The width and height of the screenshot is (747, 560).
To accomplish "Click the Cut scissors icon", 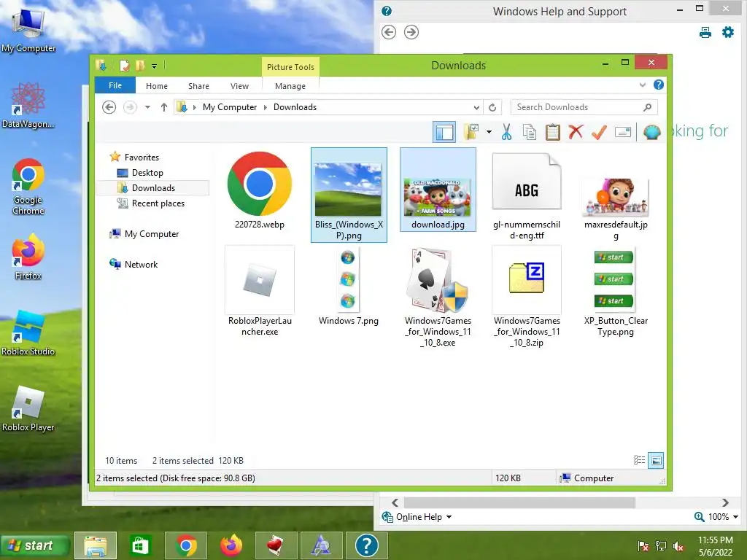I will pyautogui.click(x=506, y=132).
